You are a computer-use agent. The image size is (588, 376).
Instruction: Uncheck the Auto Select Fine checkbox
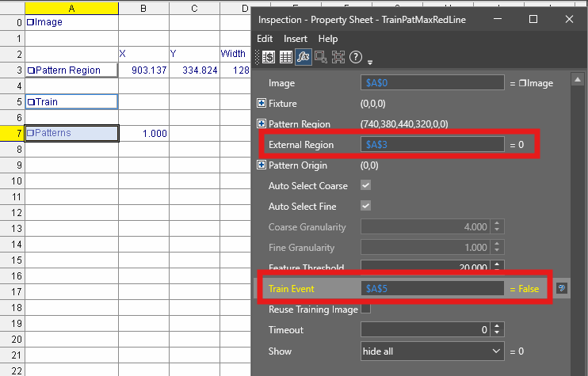tap(366, 207)
